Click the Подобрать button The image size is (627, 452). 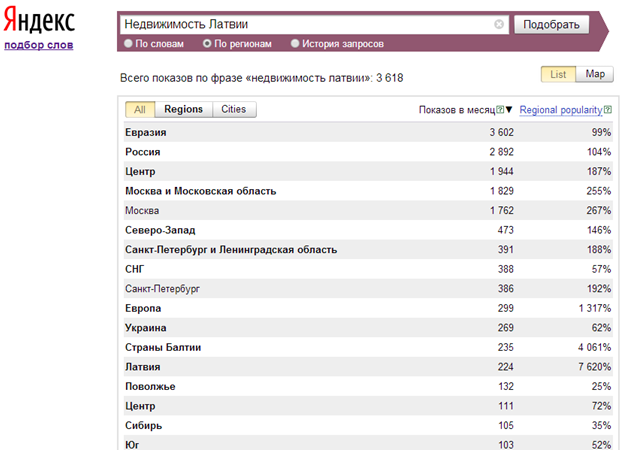tap(551, 25)
